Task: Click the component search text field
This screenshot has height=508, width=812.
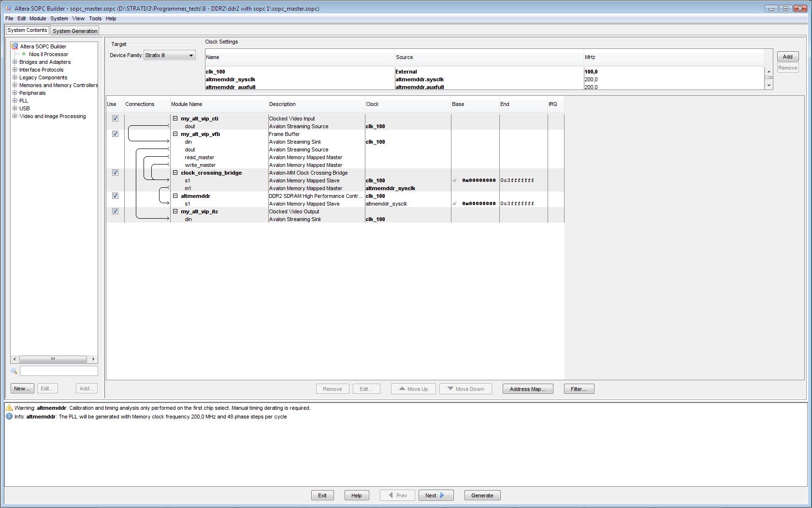Action: click(58, 371)
